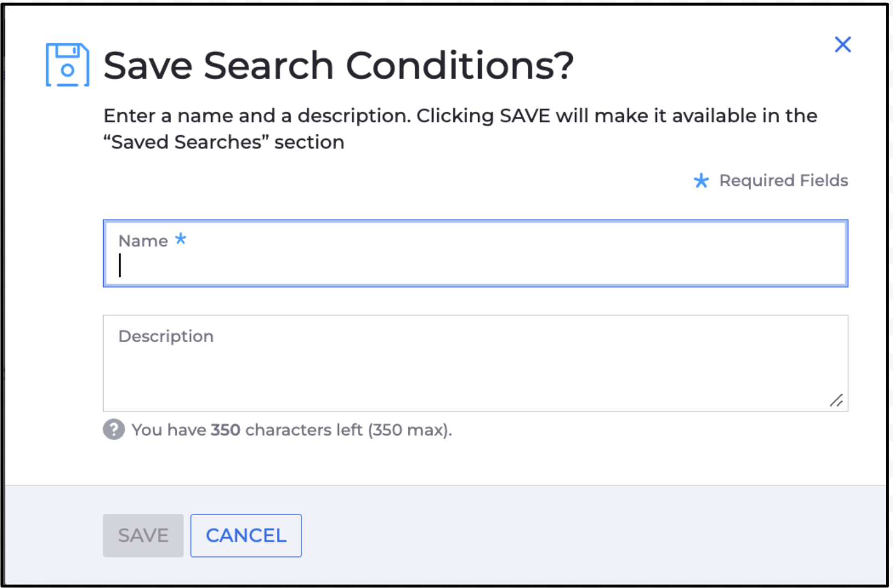The width and height of the screenshot is (893, 588).
Task: Click the "Save Search Conditions?" heading
Action: [x=338, y=65]
